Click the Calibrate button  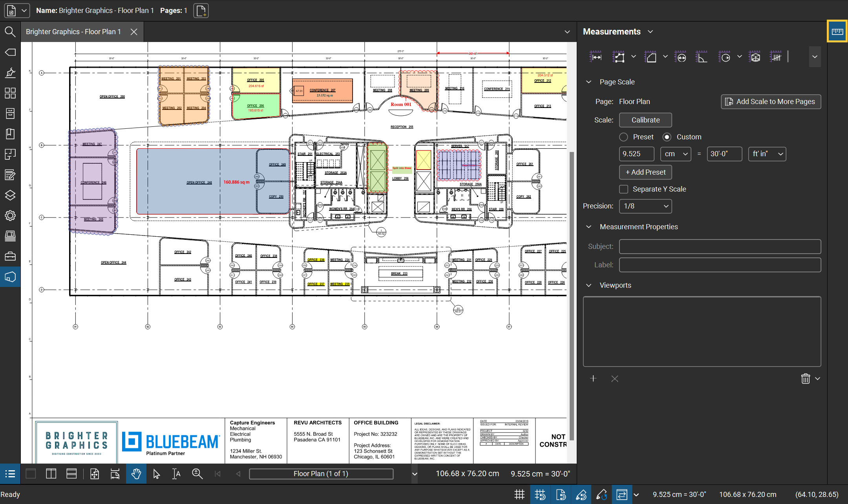[x=645, y=120]
